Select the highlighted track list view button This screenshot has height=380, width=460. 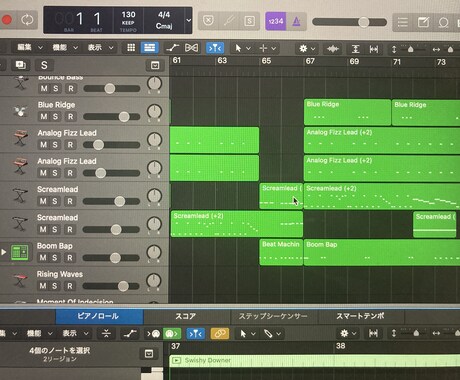149,48
